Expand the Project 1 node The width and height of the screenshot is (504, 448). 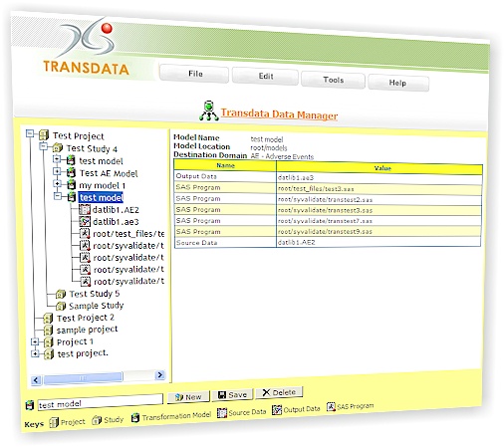pyautogui.click(x=35, y=341)
